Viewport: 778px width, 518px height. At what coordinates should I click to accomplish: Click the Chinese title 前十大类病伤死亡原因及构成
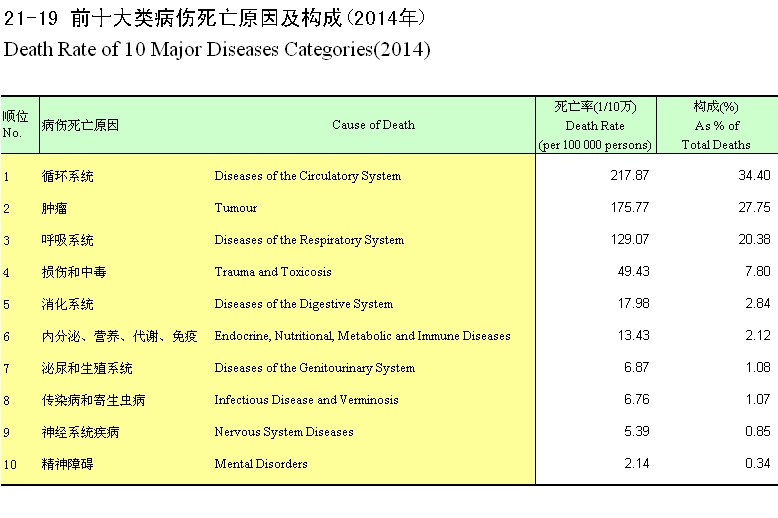(206, 18)
